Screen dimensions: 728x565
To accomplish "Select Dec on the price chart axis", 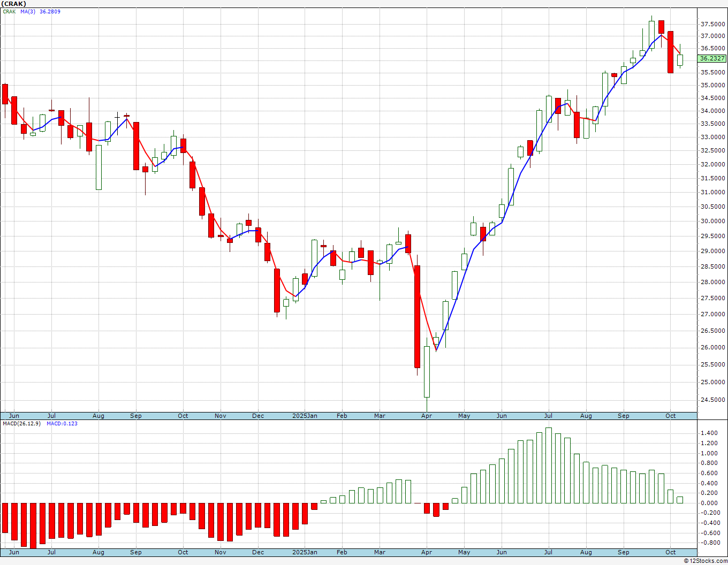I will point(257,416).
